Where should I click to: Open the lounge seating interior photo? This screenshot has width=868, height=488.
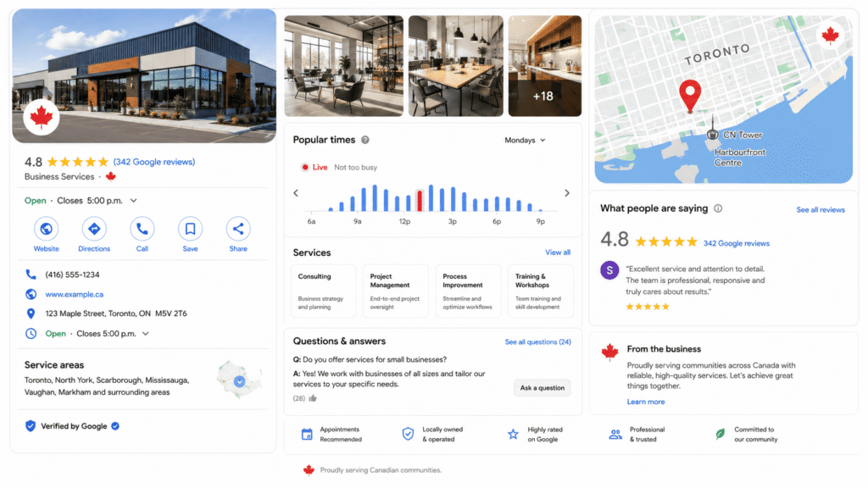[344, 66]
